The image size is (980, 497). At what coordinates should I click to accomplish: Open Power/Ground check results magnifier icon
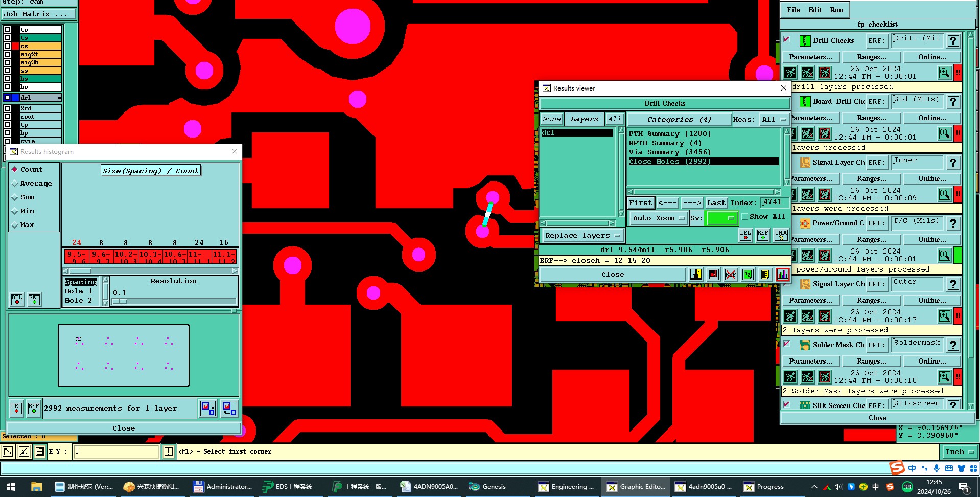945,255
